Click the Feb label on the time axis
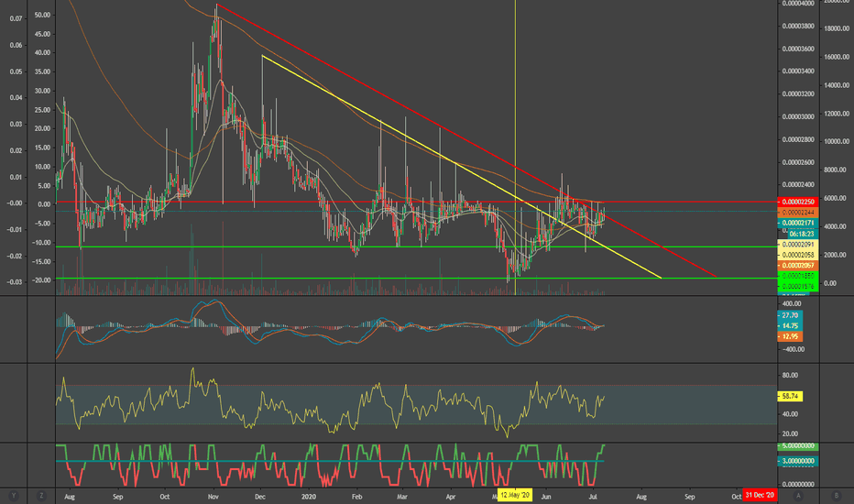This screenshot has width=854, height=504. [356, 497]
